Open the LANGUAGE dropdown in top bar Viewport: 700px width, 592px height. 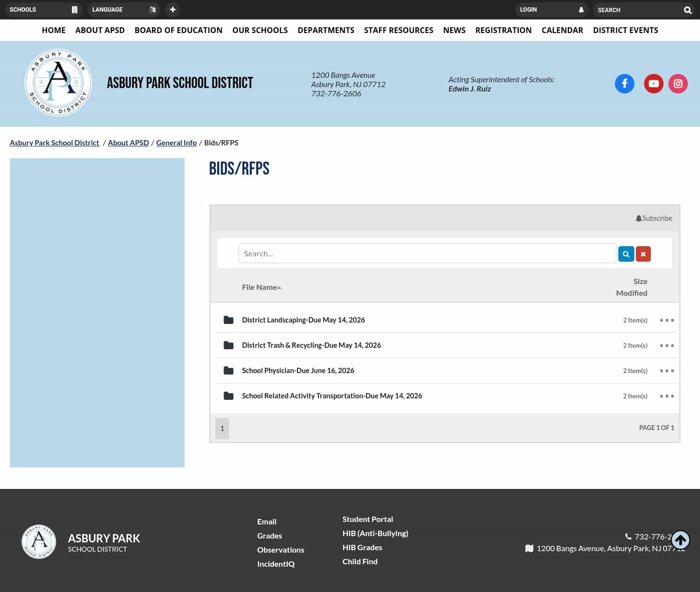pyautogui.click(x=124, y=10)
